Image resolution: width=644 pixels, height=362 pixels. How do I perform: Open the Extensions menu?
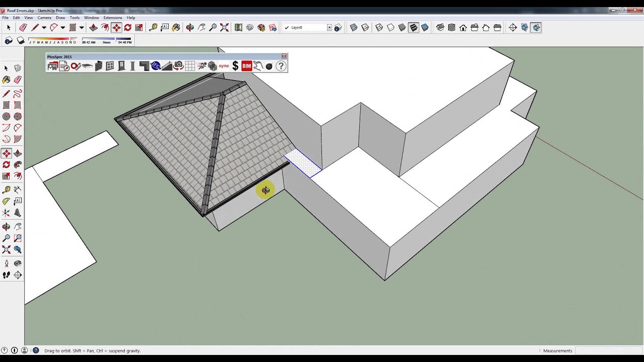point(113,18)
